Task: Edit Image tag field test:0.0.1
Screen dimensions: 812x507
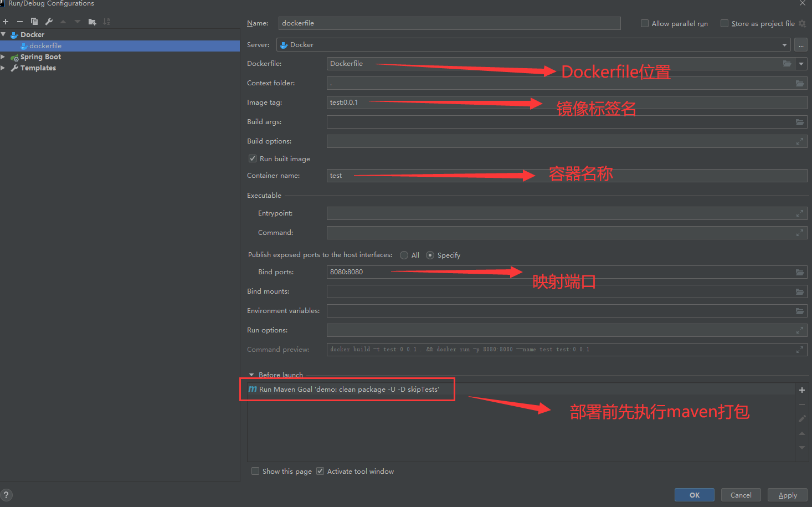Action: click(x=567, y=103)
